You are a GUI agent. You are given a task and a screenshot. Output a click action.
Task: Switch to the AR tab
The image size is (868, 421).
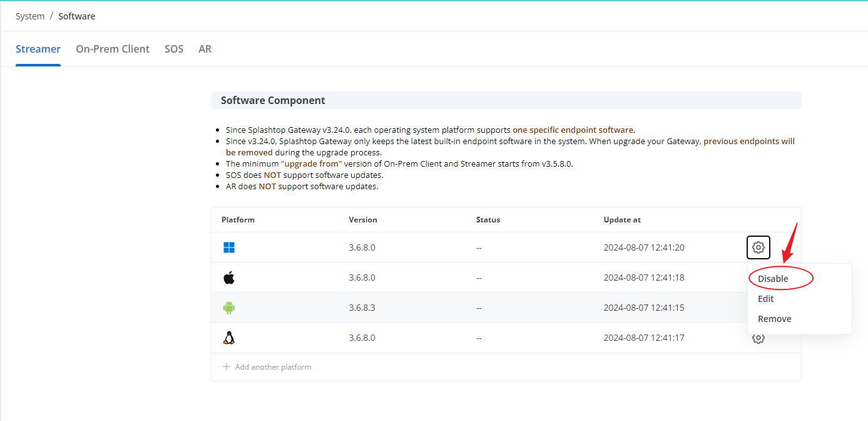(x=205, y=49)
